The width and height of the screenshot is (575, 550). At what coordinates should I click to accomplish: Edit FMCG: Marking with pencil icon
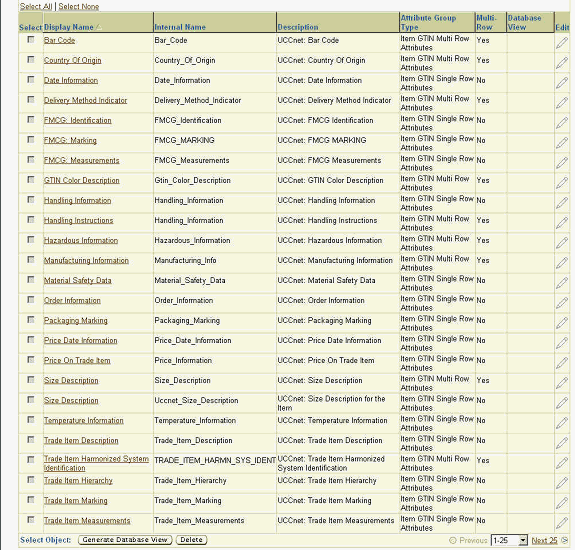click(561, 143)
